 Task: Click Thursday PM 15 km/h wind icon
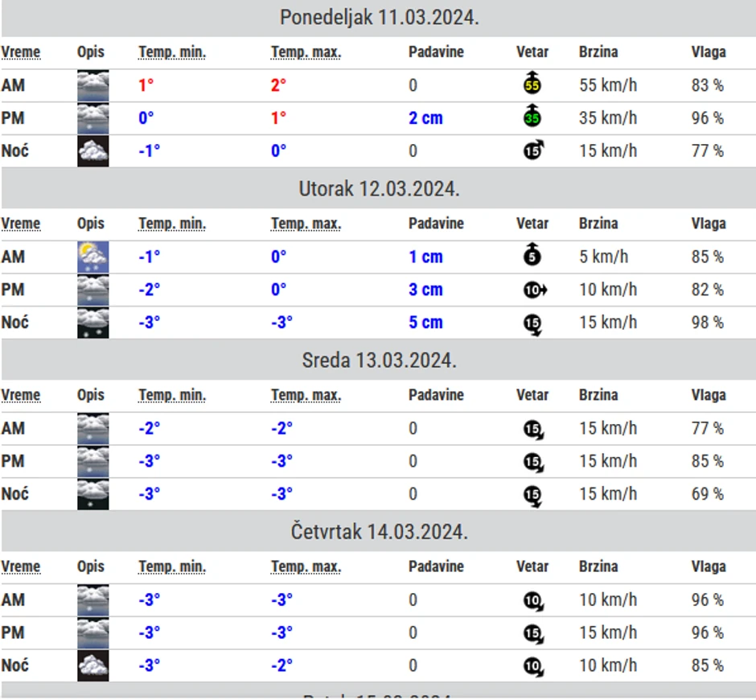(532, 633)
